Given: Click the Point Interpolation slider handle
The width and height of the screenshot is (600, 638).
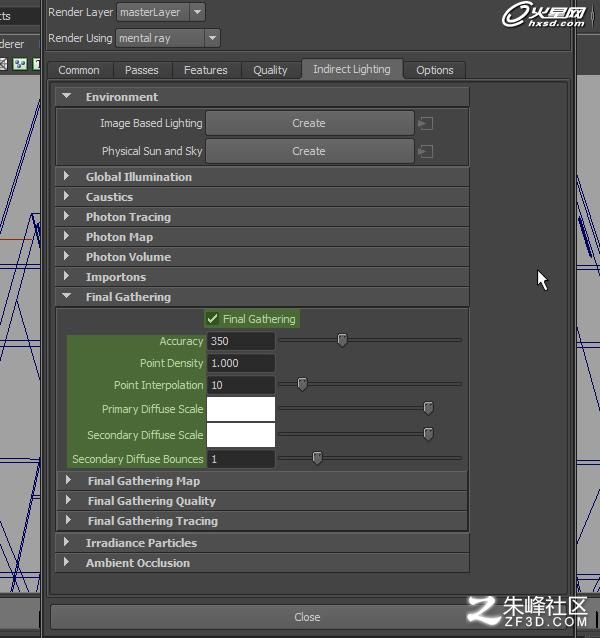Looking at the screenshot, I should 302,384.
